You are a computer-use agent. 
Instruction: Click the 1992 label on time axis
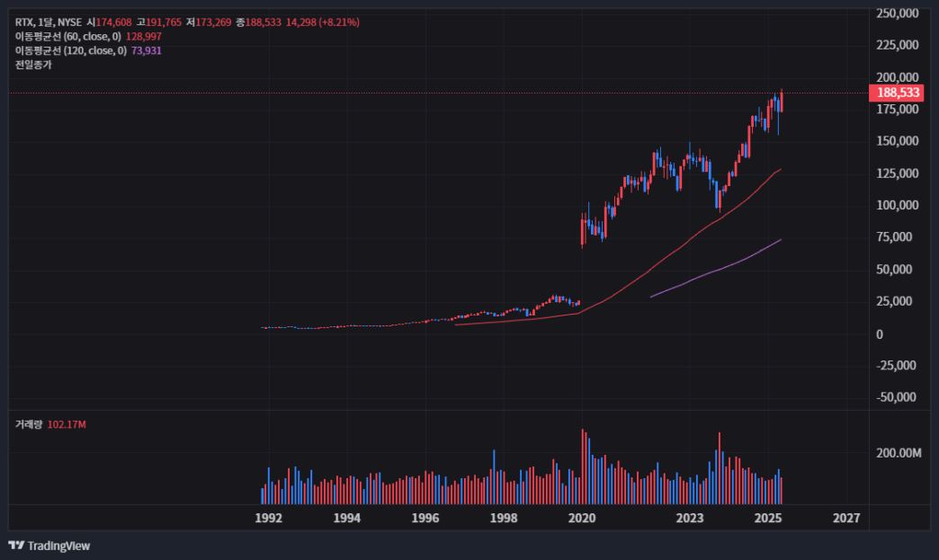tap(268, 518)
